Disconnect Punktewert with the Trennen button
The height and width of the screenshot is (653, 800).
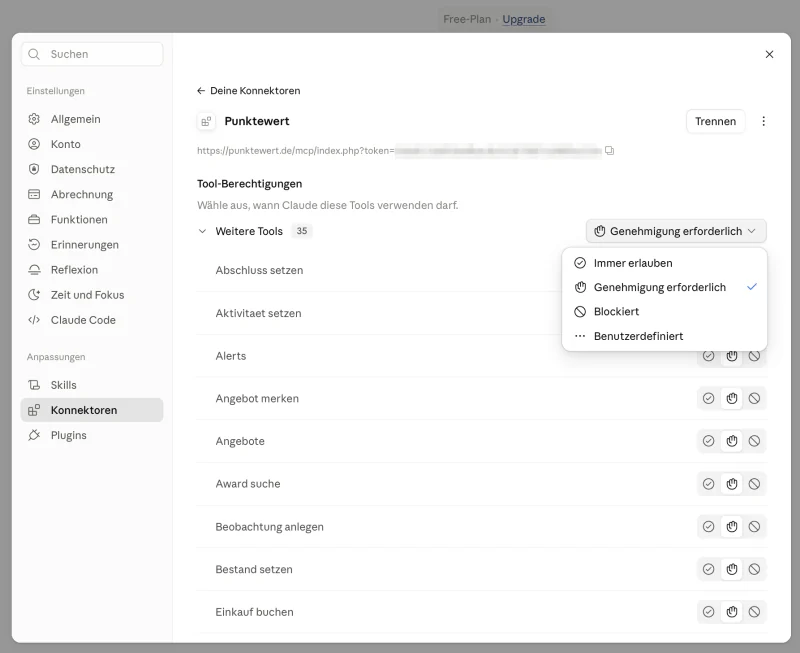[x=715, y=121]
